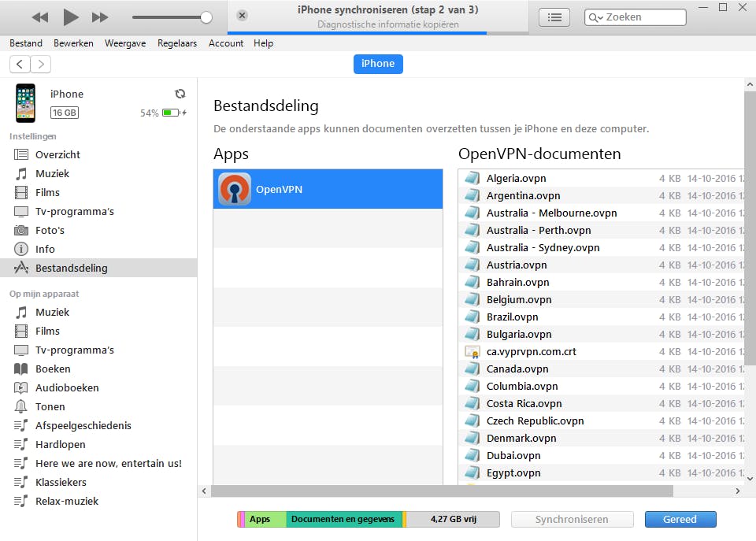Select the Algeria.ovpn file

602,179
